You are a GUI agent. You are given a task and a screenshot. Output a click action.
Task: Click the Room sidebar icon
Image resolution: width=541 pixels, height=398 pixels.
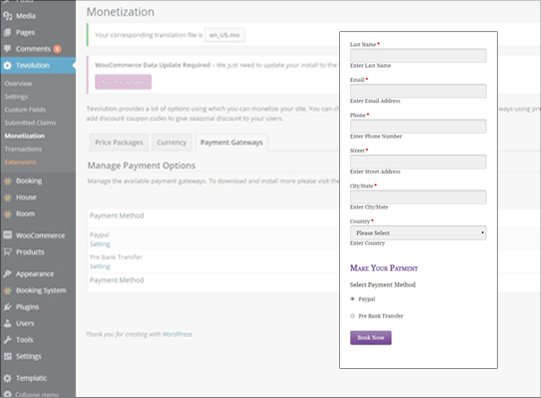tap(8, 214)
